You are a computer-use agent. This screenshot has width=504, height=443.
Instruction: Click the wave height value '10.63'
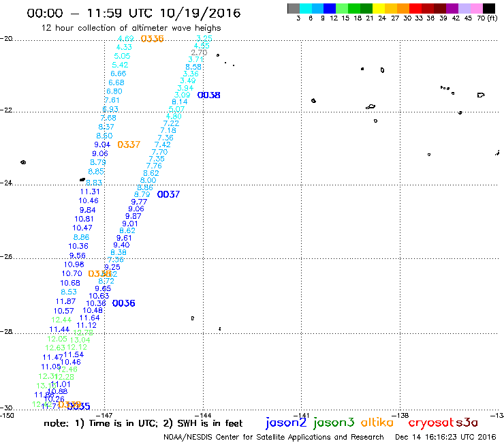[99, 296]
